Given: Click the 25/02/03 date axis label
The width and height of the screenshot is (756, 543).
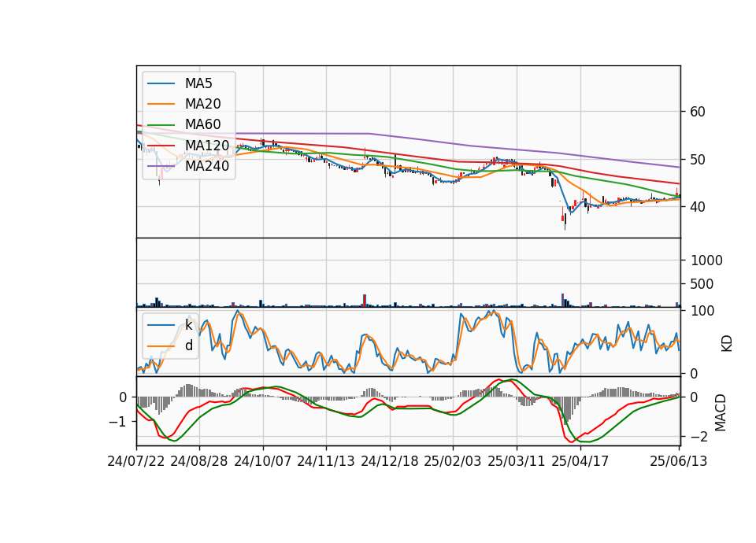Looking at the screenshot, I should click(453, 461).
